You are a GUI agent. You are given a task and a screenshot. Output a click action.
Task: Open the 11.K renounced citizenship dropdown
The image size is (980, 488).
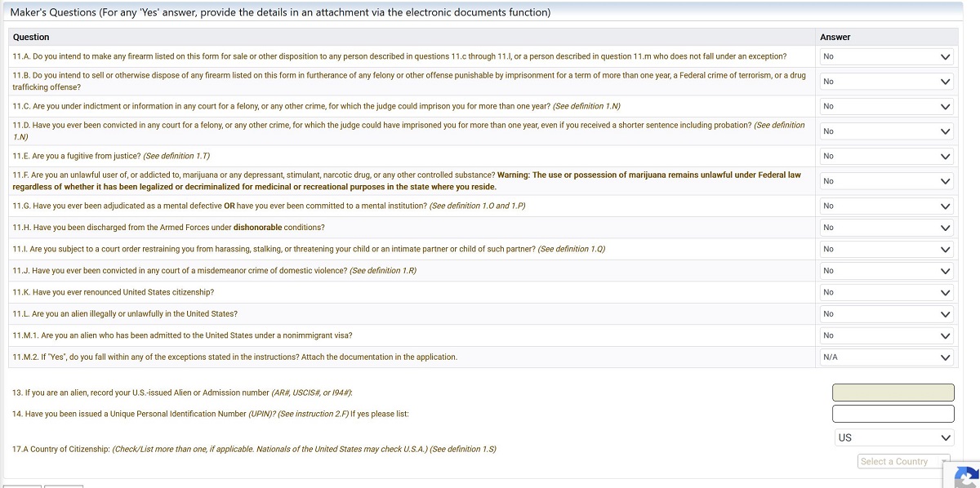point(887,292)
